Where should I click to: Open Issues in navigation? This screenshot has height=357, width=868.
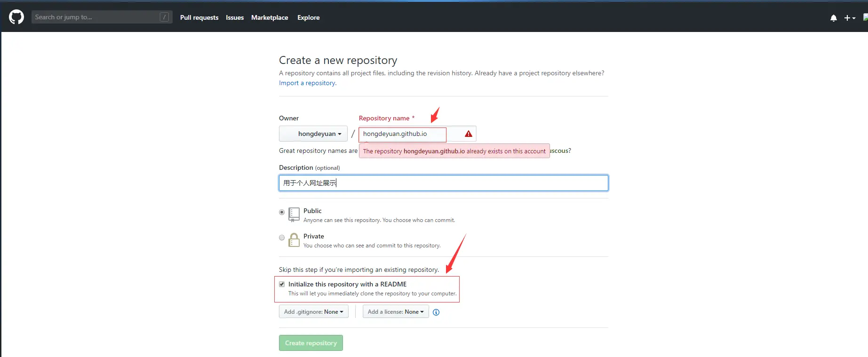tap(235, 17)
